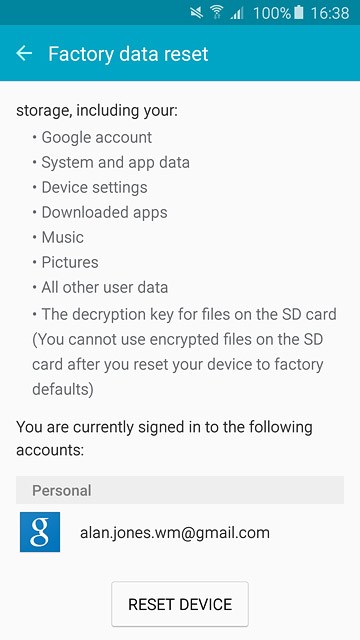
Task: Tap the Music list item
Action: coord(58,237)
